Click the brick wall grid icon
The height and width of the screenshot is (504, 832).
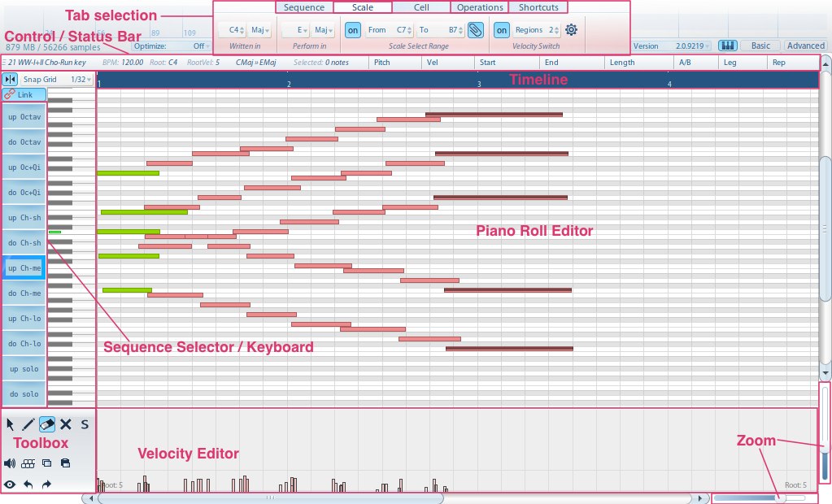tap(28, 463)
